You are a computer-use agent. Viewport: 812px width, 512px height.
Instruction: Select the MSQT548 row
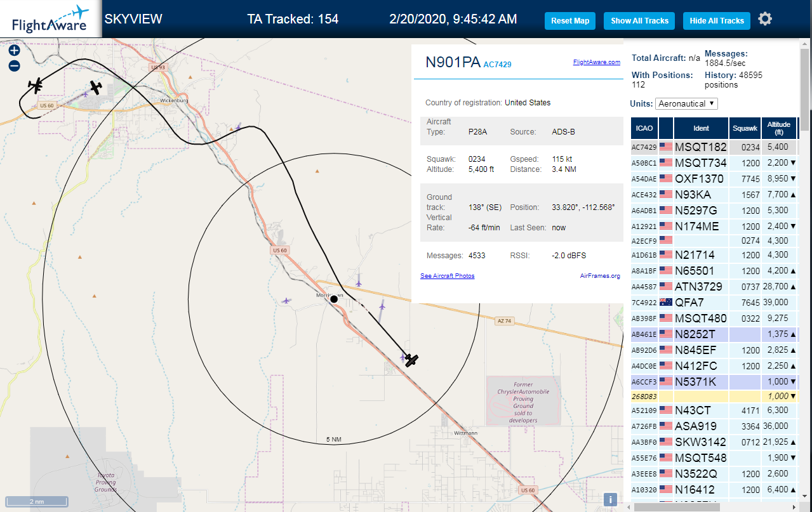pyautogui.click(x=714, y=458)
